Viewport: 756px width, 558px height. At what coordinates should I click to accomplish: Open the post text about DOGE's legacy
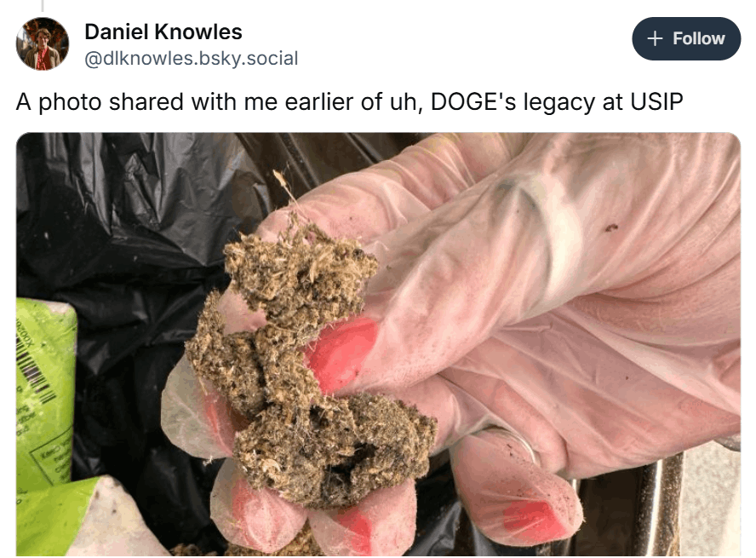pyautogui.click(x=350, y=101)
